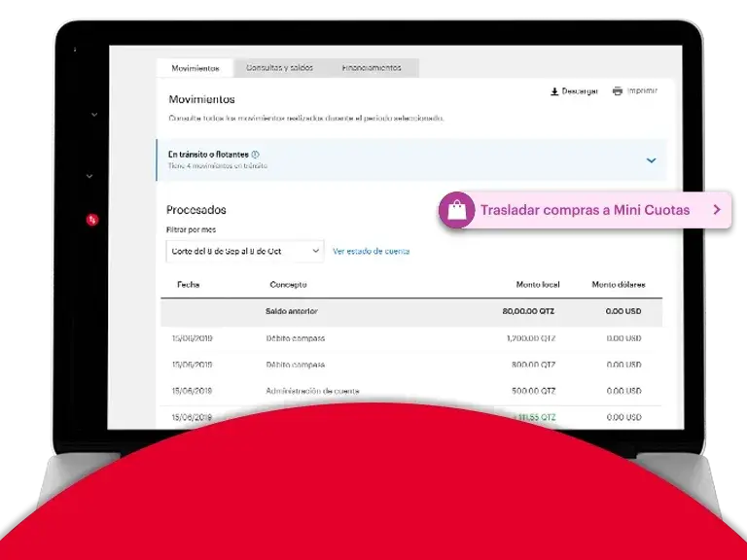The height and width of the screenshot is (560, 747).
Task: Click the info icon beside En tránsito o flotantes
Action: click(255, 155)
